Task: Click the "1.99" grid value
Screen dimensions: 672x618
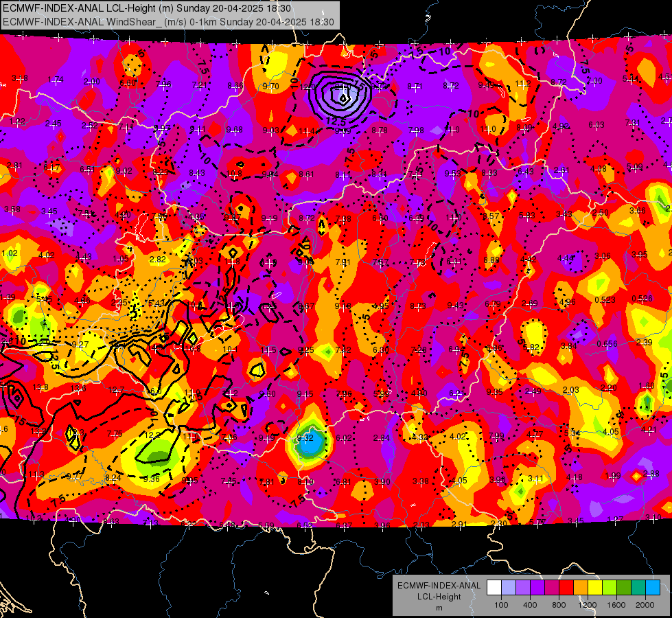Action: [x=613, y=475]
